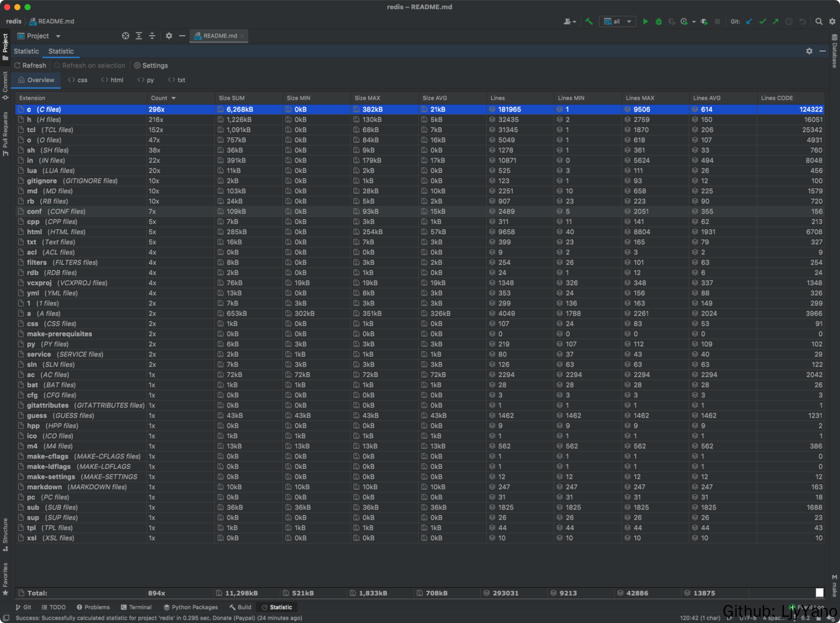Collapse all in the Project panel
This screenshot has width=840, height=623.
[152, 36]
